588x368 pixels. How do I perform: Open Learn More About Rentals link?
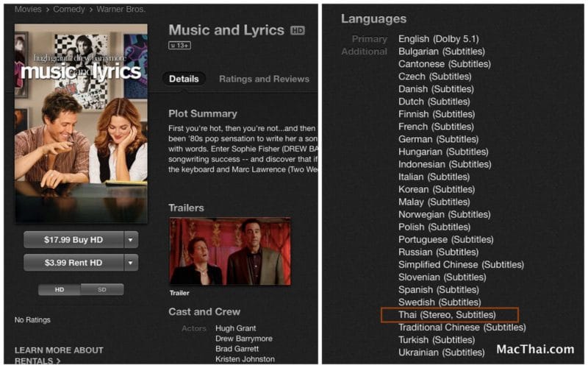[x=59, y=355]
